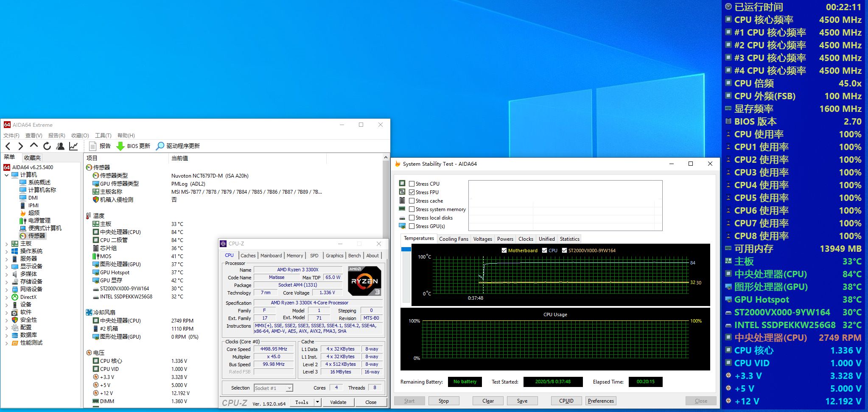Open the 工具(T) menu in AIDA64
Image resolution: width=868 pixels, height=412 pixels.
(103, 135)
